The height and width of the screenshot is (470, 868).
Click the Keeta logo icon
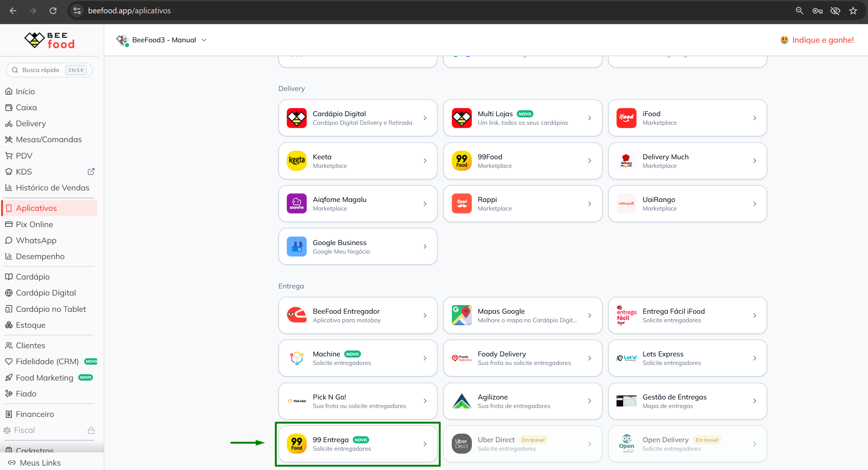[296, 161]
